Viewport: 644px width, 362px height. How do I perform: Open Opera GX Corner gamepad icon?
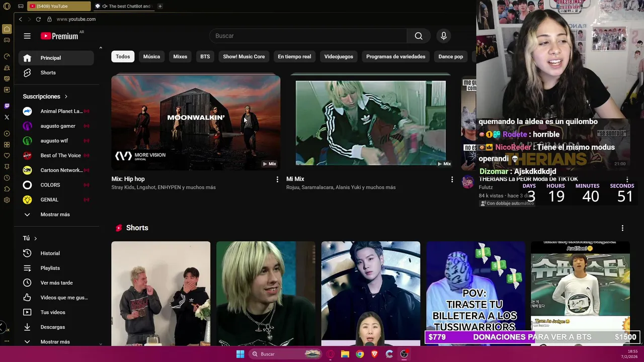tap(7, 40)
